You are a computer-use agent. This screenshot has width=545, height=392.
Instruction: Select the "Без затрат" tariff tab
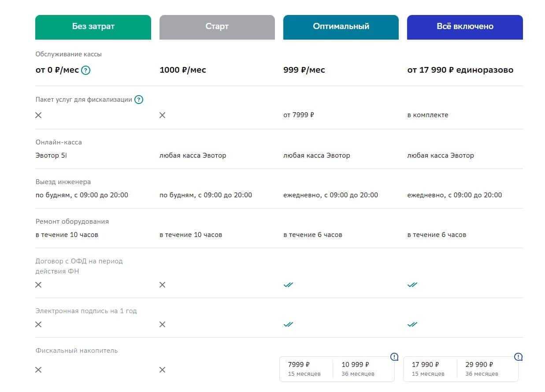(93, 27)
